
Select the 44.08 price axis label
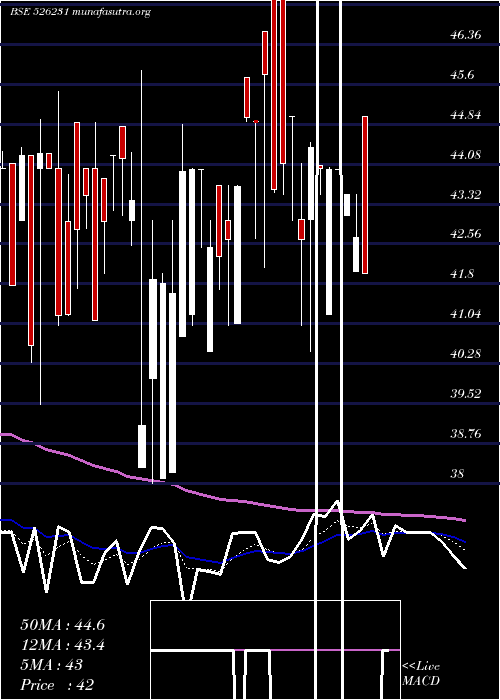466,154
